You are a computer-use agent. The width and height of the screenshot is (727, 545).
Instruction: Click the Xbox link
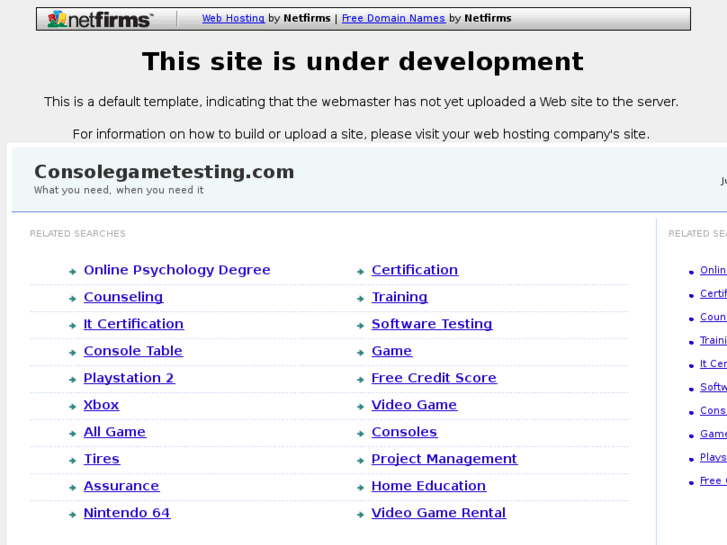101,405
